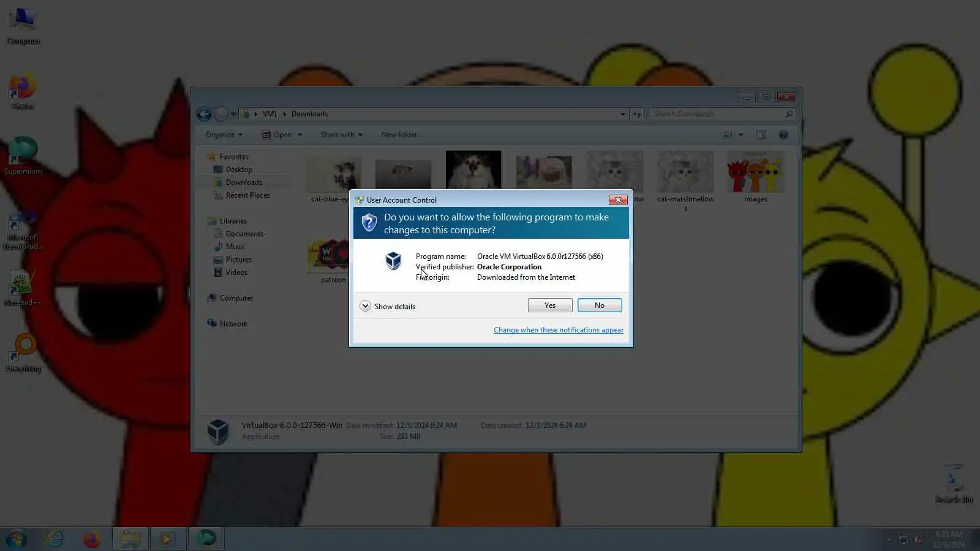
Task: Click the blue shield question icon in the UAC prompt
Action: click(369, 223)
